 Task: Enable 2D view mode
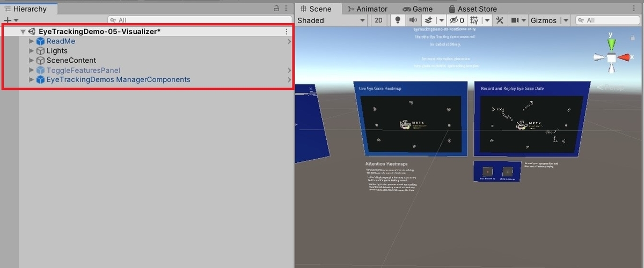379,20
